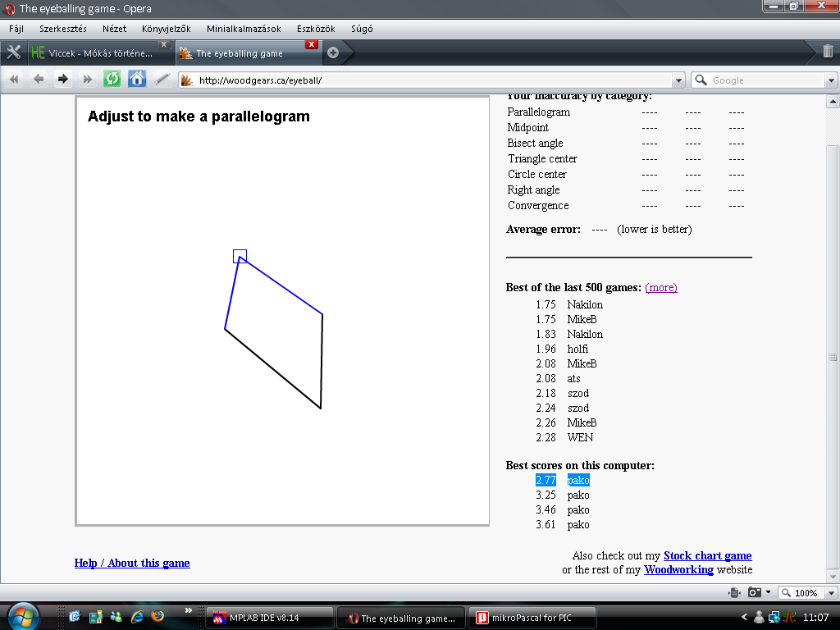Viewport: 840px width, 630px height.
Task: Go back to the previous page
Action: point(38,80)
